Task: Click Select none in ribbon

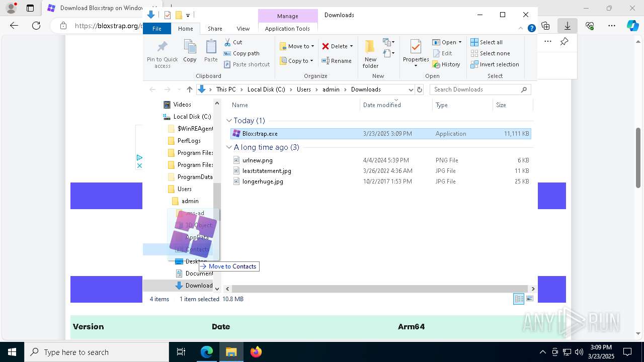Action: click(491, 53)
